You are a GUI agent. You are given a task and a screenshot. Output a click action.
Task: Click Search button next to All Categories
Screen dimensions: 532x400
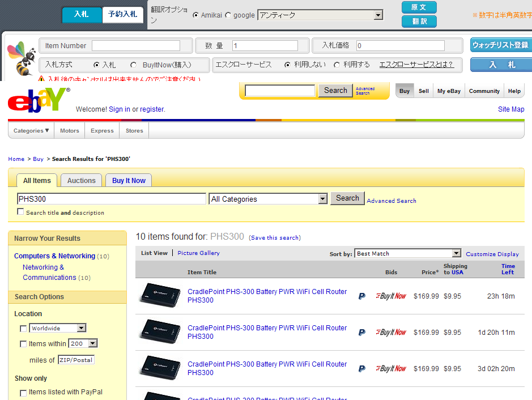347,198
